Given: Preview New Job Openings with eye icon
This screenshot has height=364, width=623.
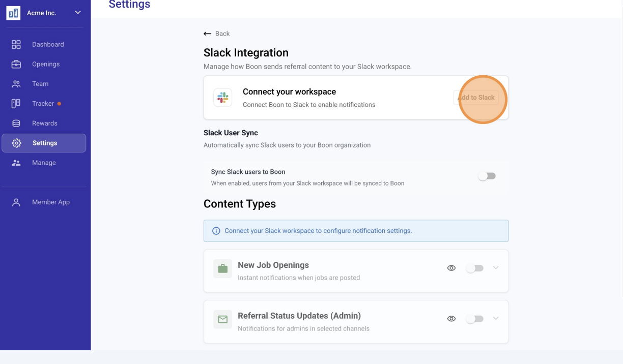Looking at the screenshot, I should pyautogui.click(x=451, y=268).
